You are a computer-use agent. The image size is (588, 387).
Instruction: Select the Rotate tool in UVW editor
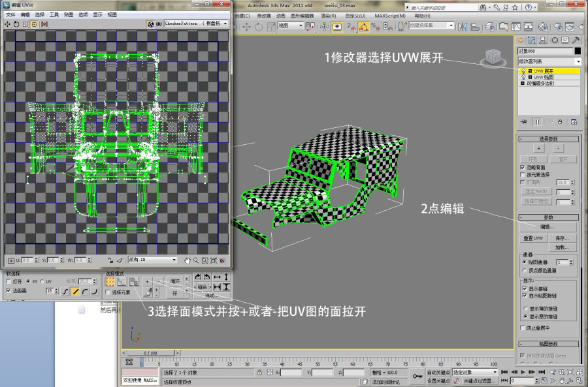point(16,23)
